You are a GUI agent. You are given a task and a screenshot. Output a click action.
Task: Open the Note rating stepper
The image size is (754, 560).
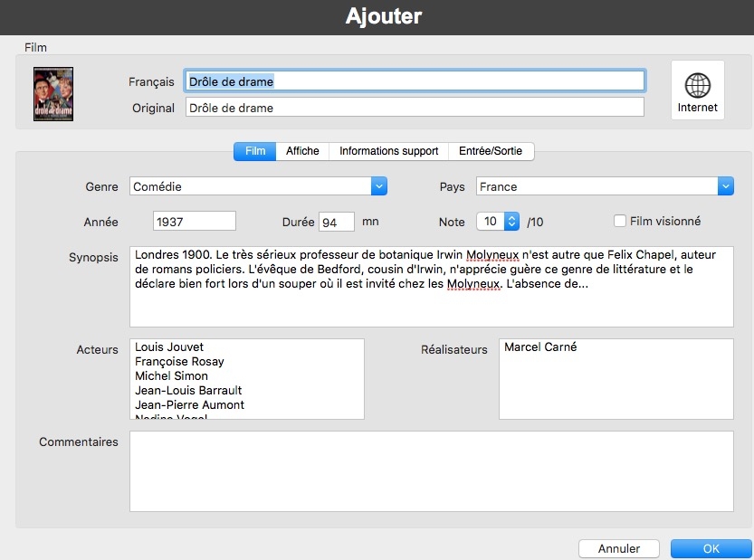click(x=511, y=222)
